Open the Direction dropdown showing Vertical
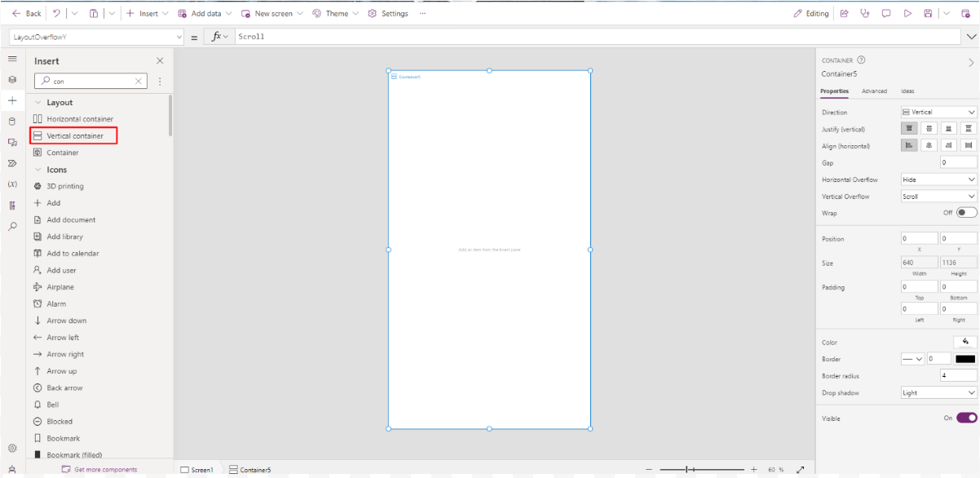The width and height of the screenshot is (980, 478). (938, 112)
